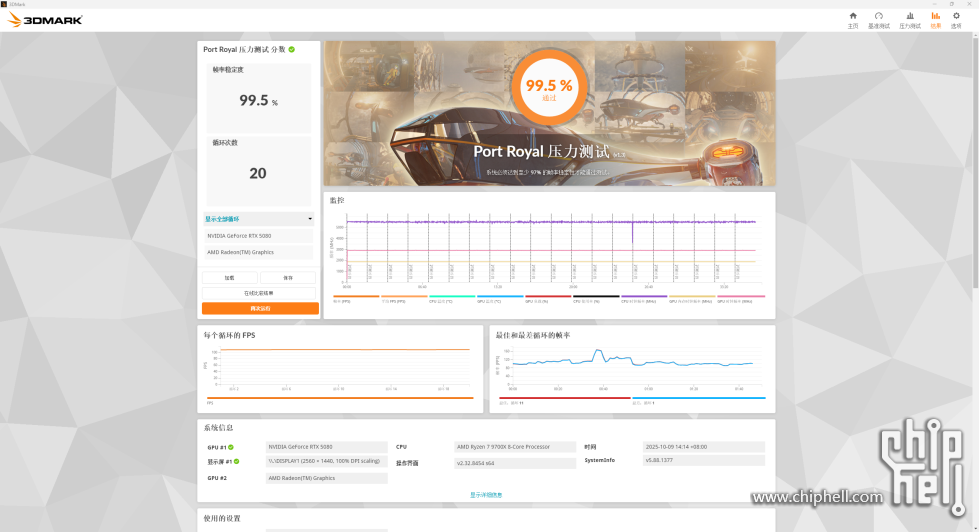
Task: Expand the 显示全部循环 loop dropdown
Action: point(259,219)
